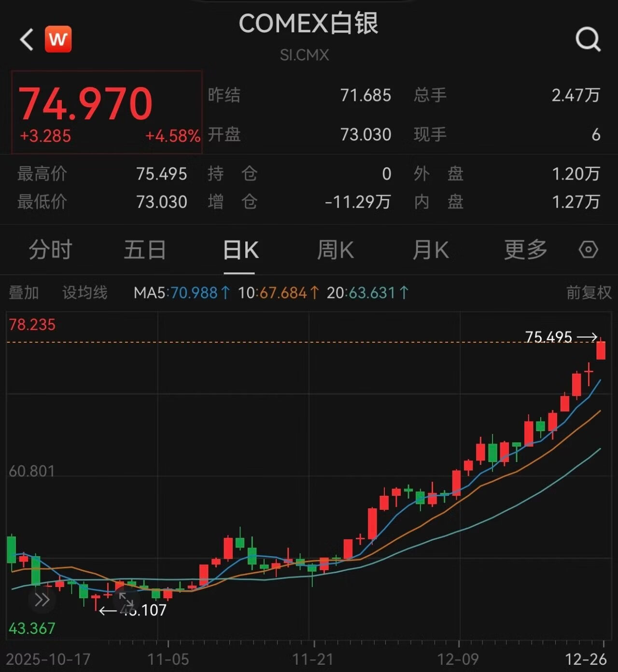Switch to 五日 tab

(x=145, y=250)
